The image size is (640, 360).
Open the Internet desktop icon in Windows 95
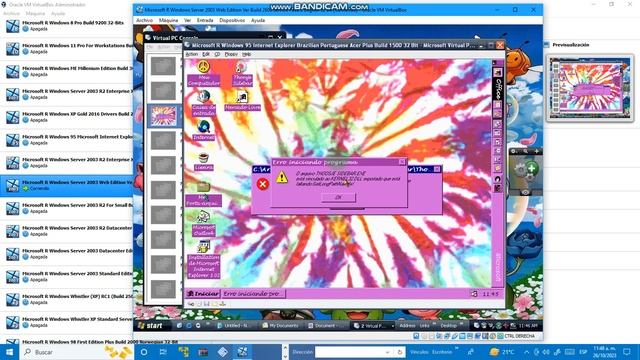(x=204, y=131)
